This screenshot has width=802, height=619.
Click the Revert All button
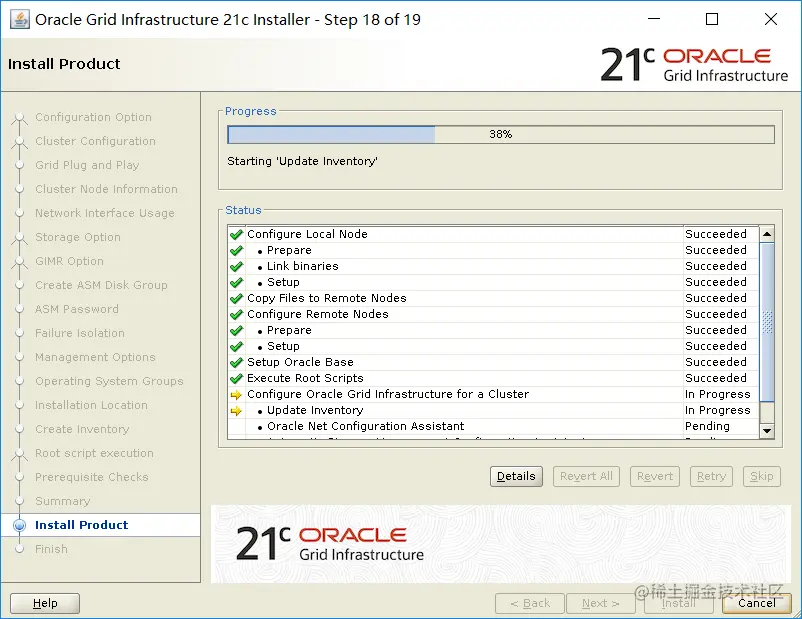pyautogui.click(x=586, y=476)
